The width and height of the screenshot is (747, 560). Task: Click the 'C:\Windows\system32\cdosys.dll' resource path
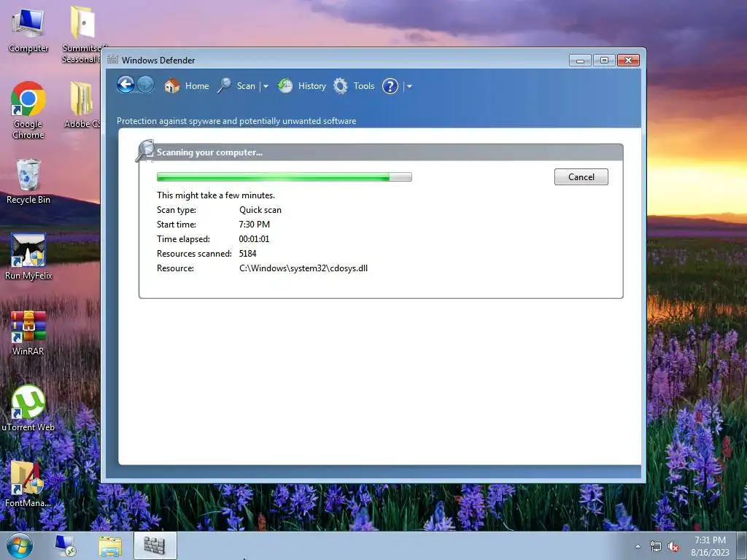(303, 268)
